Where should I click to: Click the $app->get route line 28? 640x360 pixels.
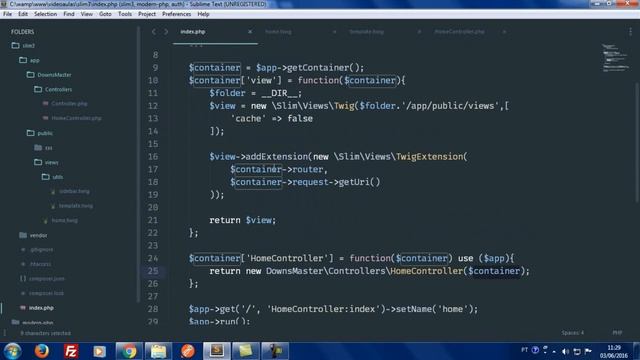(x=333, y=309)
